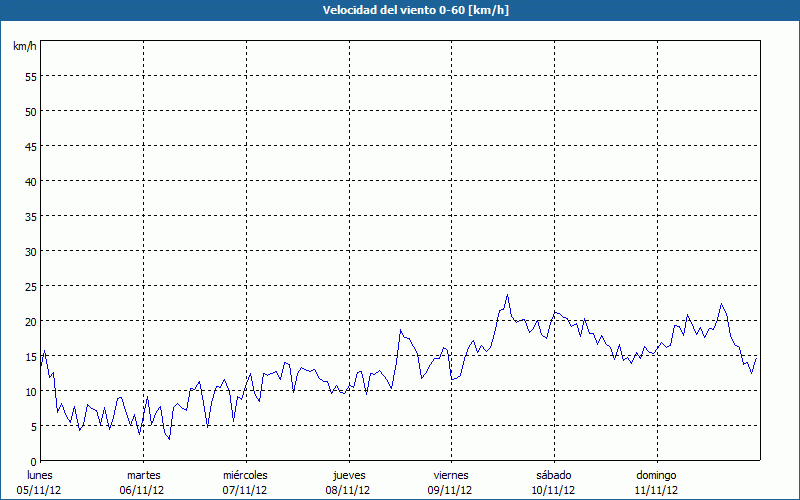800x500 pixels.
Task: Select the 'domingo' day label
Action: [x=656, y=475]
